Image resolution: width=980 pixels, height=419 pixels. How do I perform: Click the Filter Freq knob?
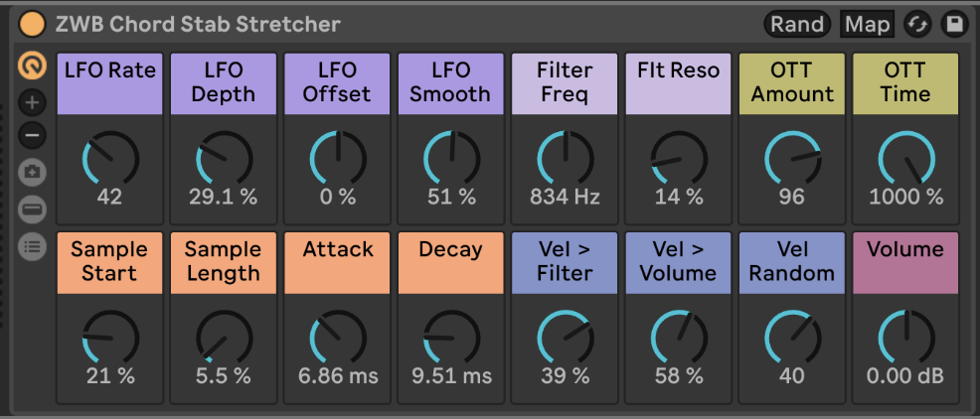pos(565,159)
